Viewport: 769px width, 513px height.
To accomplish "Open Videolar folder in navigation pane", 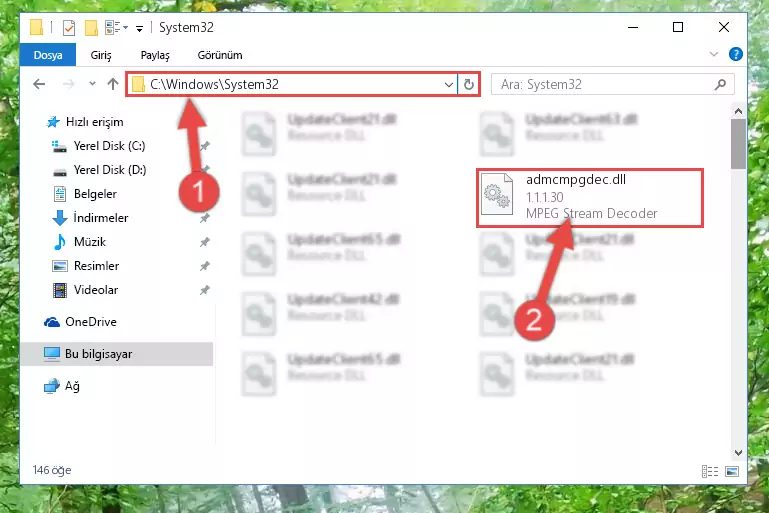I will [96, 290].
